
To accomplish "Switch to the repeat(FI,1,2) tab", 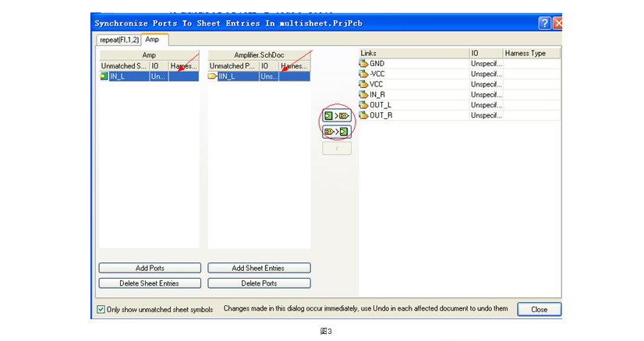I will point(117,40).
